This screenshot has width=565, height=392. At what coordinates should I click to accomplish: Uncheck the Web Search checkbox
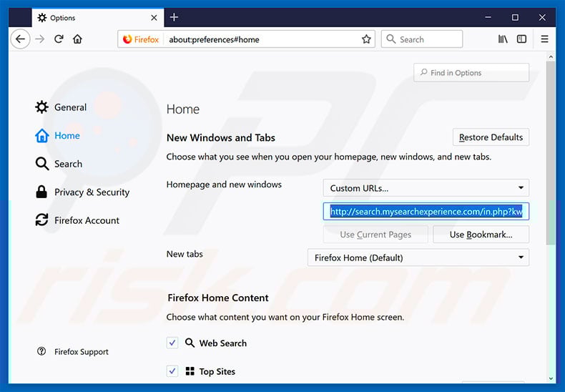tap(172, 343)
